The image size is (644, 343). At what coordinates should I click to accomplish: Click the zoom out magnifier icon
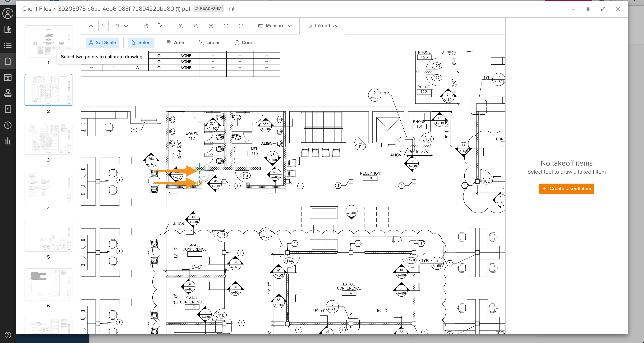[x=196, y=26]
